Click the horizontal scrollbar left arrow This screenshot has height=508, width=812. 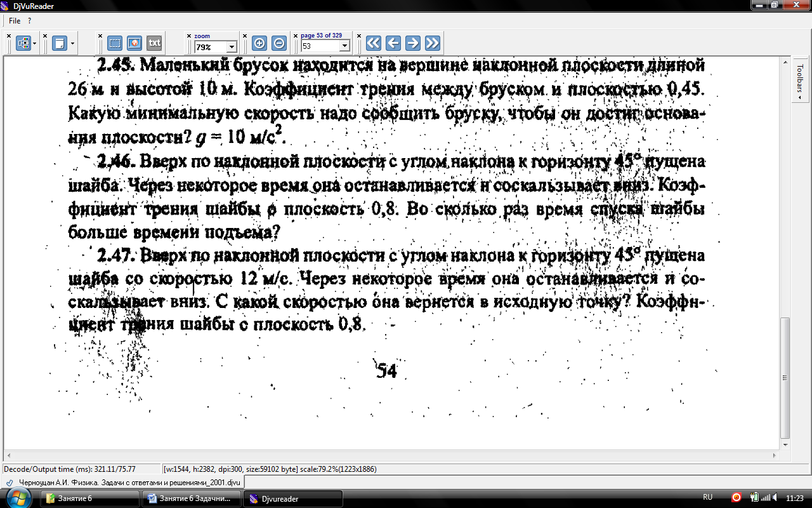tap(9, 457)
